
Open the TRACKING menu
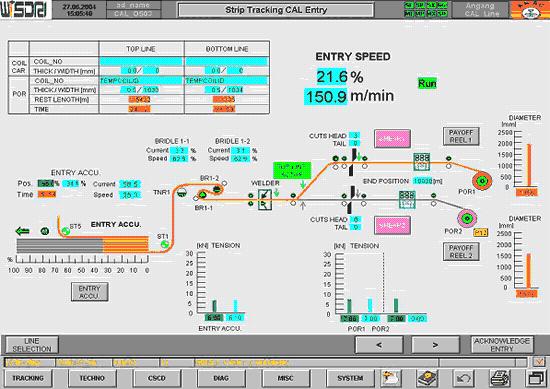point(28,378)
